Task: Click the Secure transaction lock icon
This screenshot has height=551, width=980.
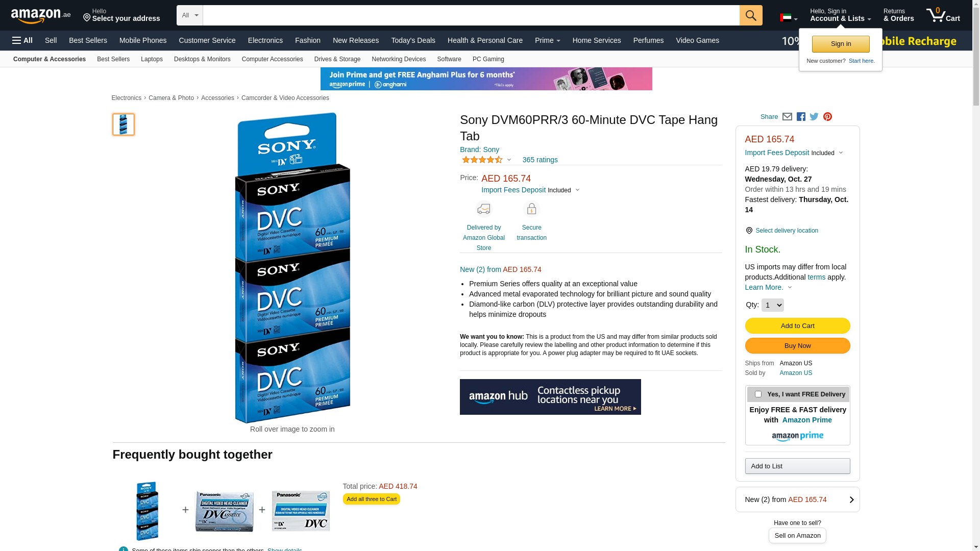Action: pos(531,209)
